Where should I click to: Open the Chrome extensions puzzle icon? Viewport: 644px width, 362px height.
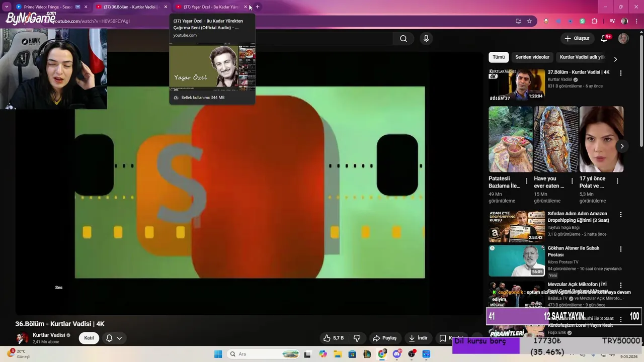pyautogui.click(x=594, y=21)
